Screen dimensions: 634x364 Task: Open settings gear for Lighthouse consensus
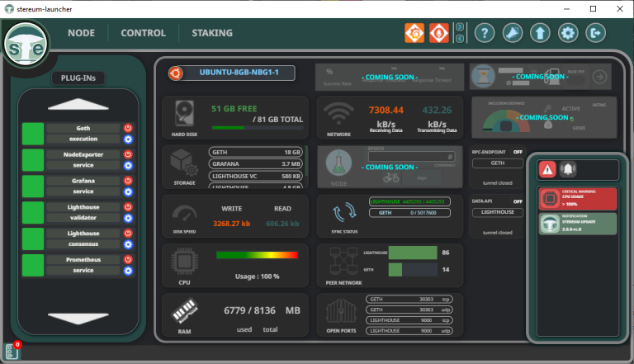(x=128, y=244)
